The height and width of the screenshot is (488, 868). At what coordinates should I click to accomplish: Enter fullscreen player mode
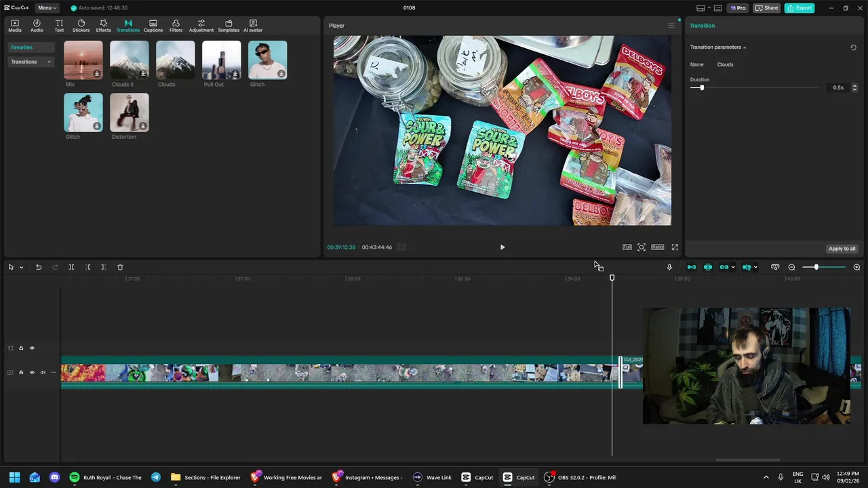(x=675, y=247)
